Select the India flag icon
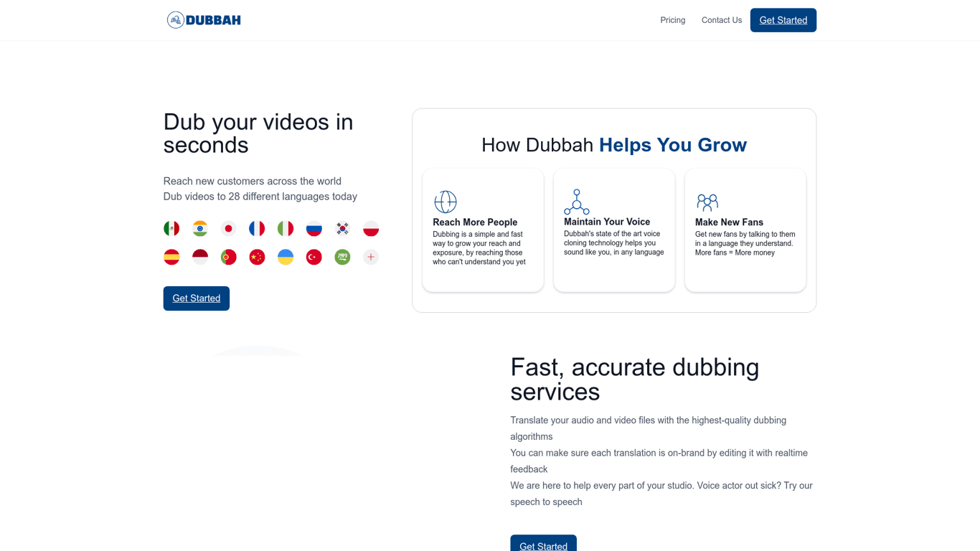The width and height of the screenshot is (980, 551). point(199,228)
